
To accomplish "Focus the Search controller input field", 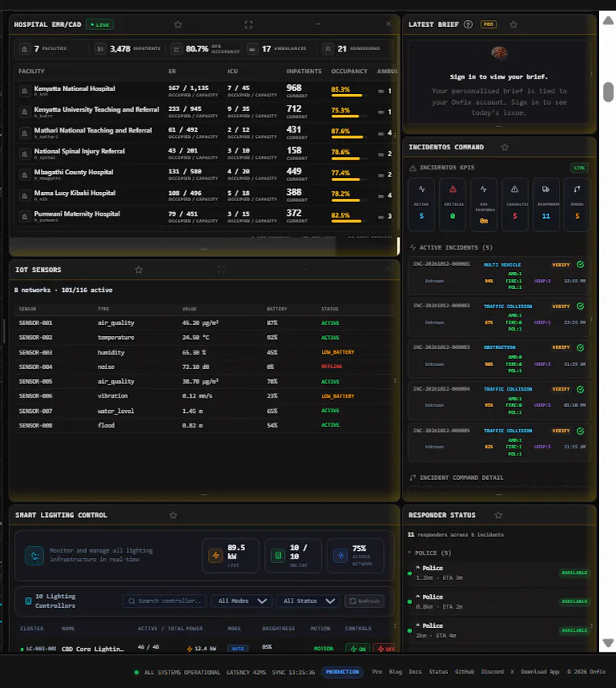I will tap(165, 601).
